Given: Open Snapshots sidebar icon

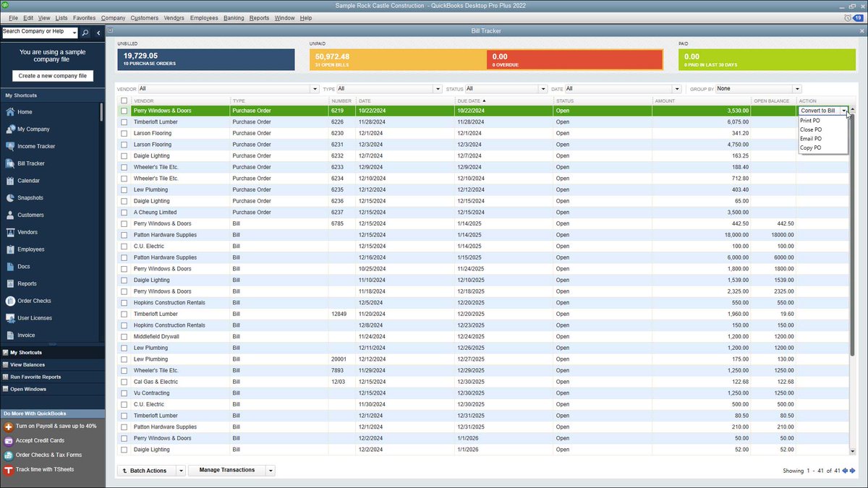Looking at the screenshot, I should click(10, 198).
